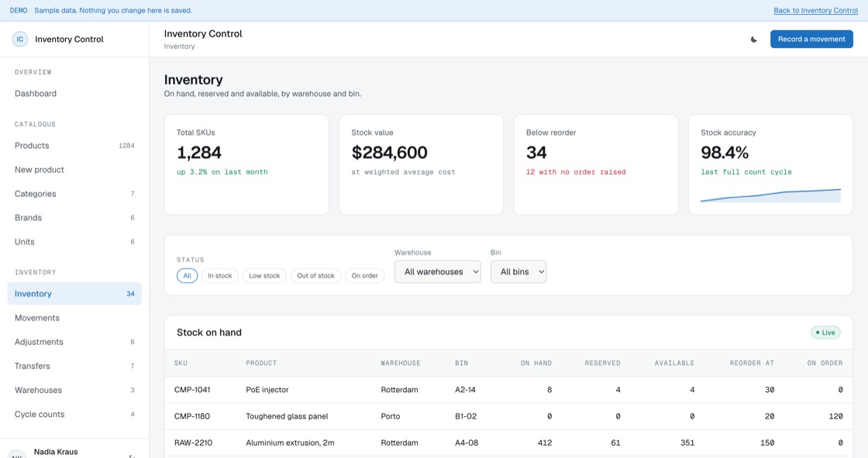Expand the All bins dropdown
This screenshot has width=868, height=458.
(x=518, y=272)
